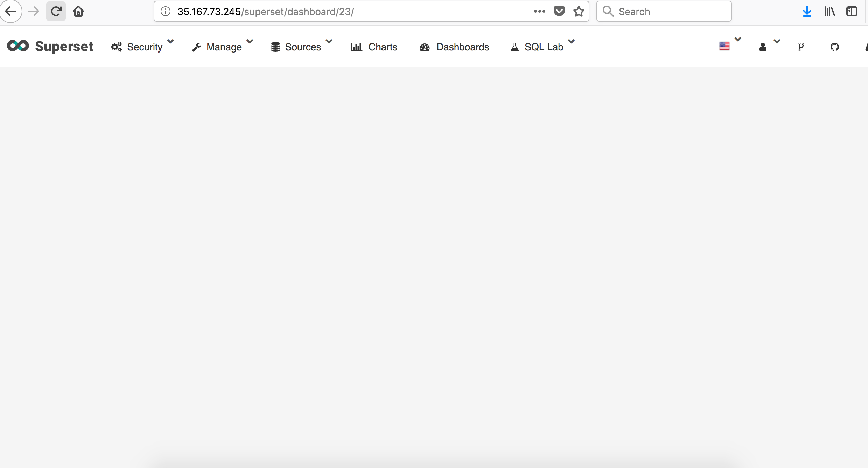868x468 pixels.
Task: Click the gear icon beside Security
Action: click(x=116, y=47)
